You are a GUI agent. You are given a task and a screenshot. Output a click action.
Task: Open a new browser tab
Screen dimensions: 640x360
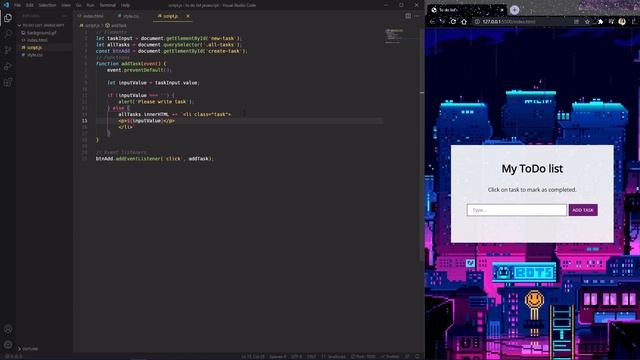(x=514, y=10)
